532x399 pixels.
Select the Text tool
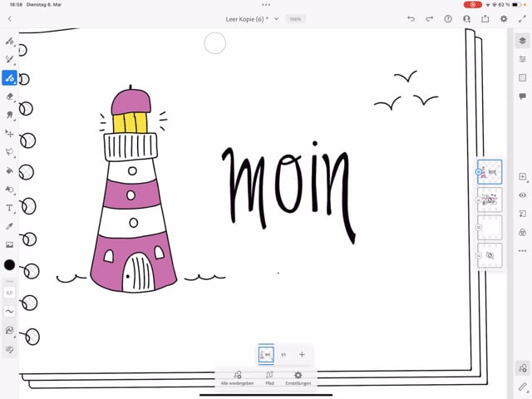click(9, 208)
